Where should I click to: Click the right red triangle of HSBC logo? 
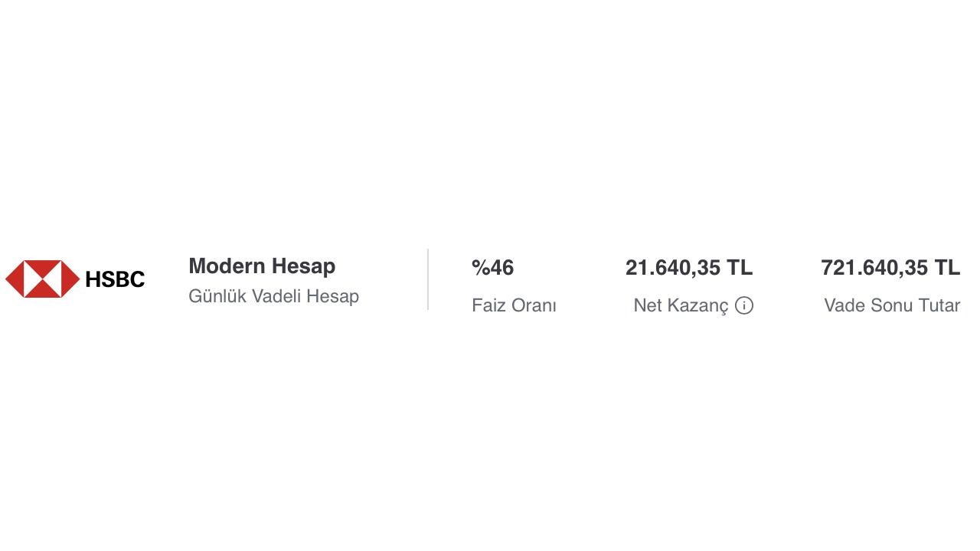pos(70,279)
